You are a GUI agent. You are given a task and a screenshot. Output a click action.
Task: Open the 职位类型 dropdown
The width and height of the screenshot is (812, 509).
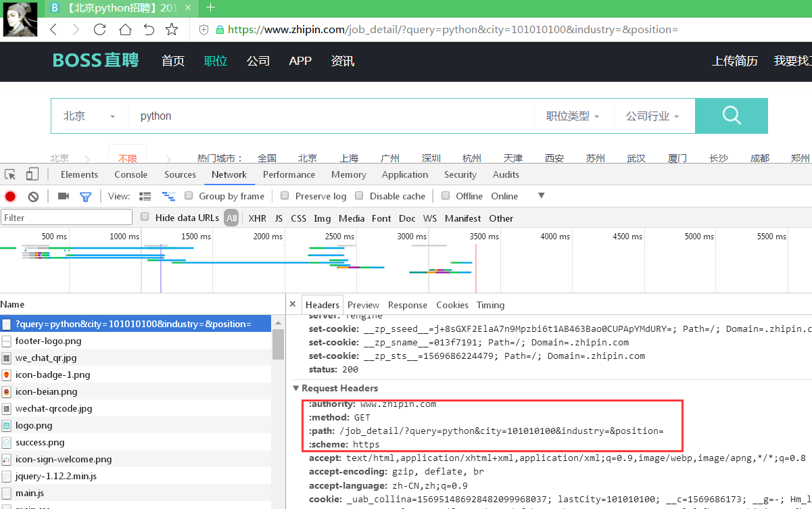point(573,116)
